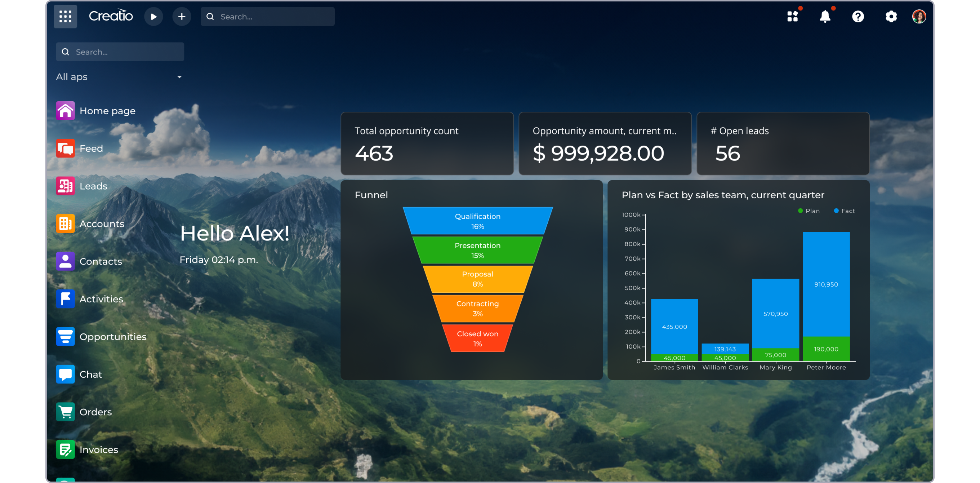Open the Leads section
Viewport: 980px width, 483px height.
pyautogui.click(x=93, y=186)
